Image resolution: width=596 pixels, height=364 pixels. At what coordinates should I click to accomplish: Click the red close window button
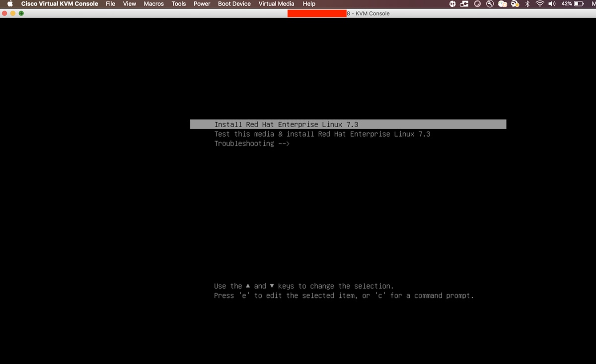click(5, 13)
